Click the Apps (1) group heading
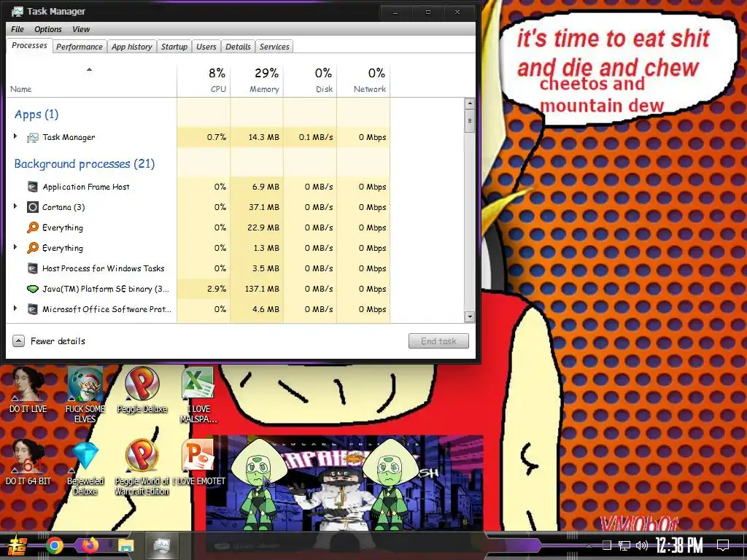 coord(36,114)
